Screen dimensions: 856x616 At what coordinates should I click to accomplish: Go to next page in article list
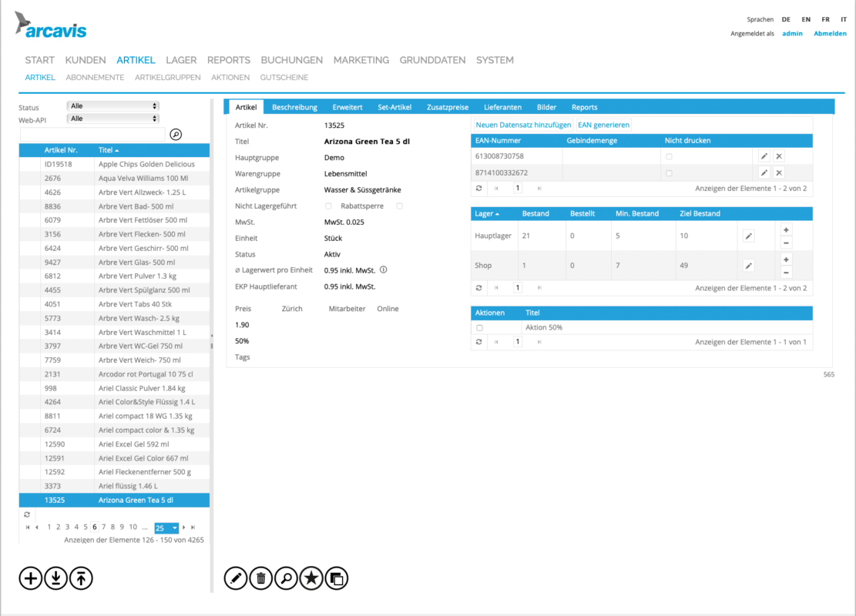tap(184, 527)
